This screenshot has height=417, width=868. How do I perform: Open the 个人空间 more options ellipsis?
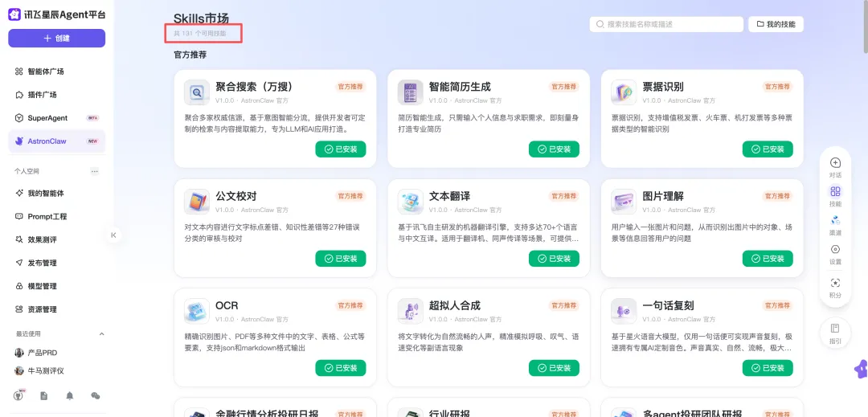95,171
